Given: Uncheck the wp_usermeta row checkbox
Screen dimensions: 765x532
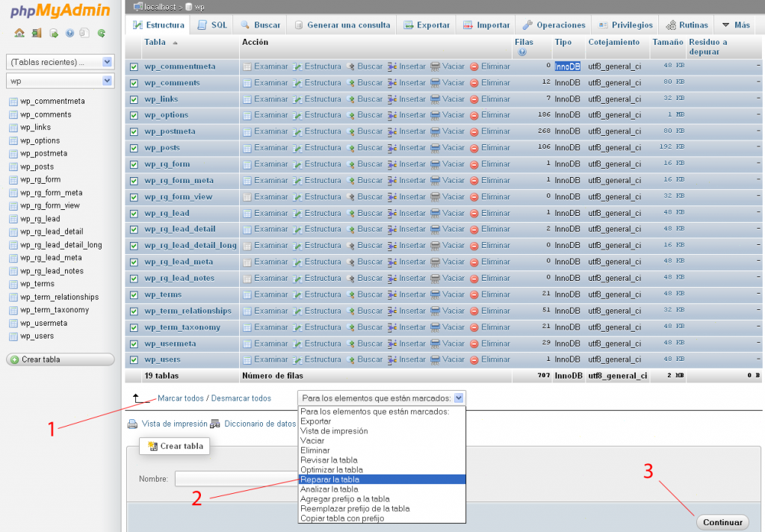Looking at the screenshot, I should coord(134,344).
